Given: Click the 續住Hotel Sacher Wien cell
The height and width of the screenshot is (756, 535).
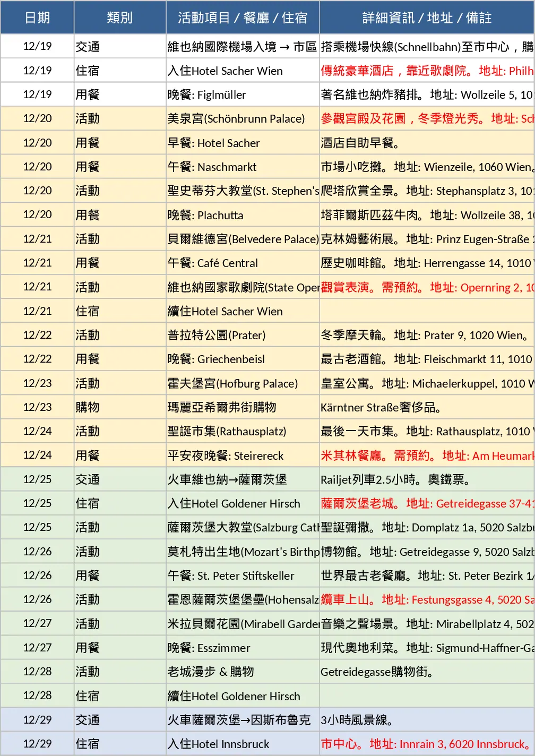Looking at the screenshot, I should coord(243,311).
